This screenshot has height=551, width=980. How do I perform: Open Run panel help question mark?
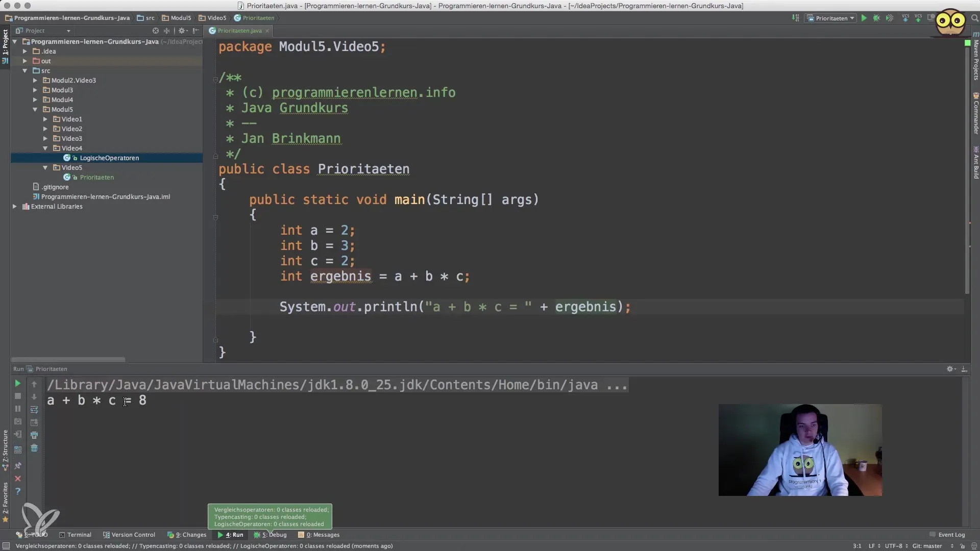pyautogui.click(x=17, y=491)
